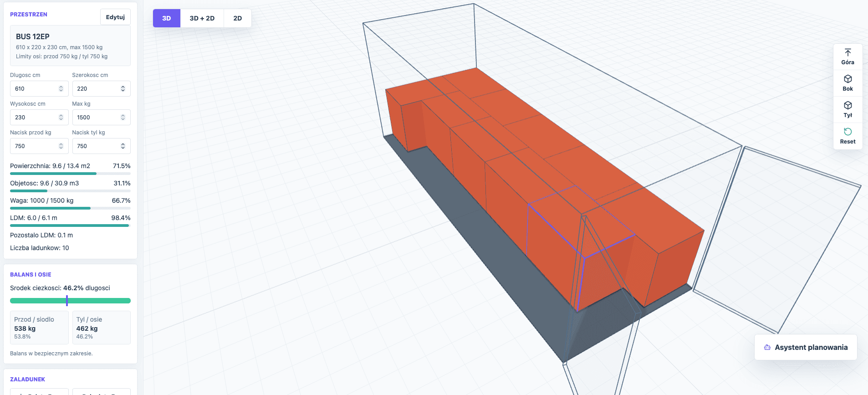868x395 pixels.
Task: Click the Szerokosc cm stepper arrows
Action: (123, 88)
